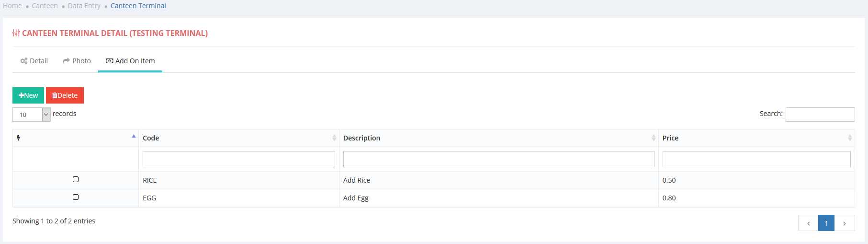
Task: Go to the next page arrow
Action: point(845,223)
